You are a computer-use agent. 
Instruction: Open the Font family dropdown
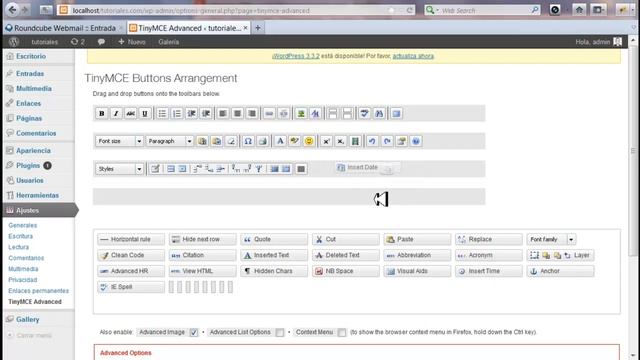551,239
